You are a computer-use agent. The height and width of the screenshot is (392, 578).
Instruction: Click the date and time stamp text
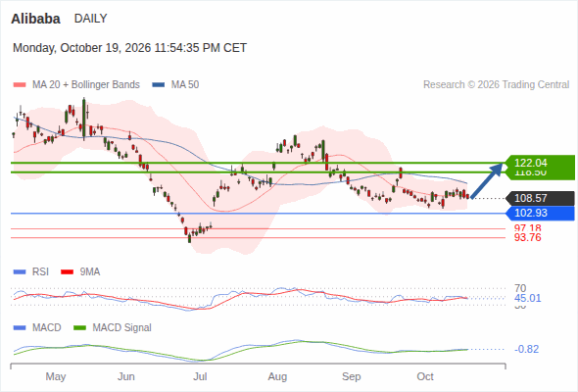(x=129, y=48)
